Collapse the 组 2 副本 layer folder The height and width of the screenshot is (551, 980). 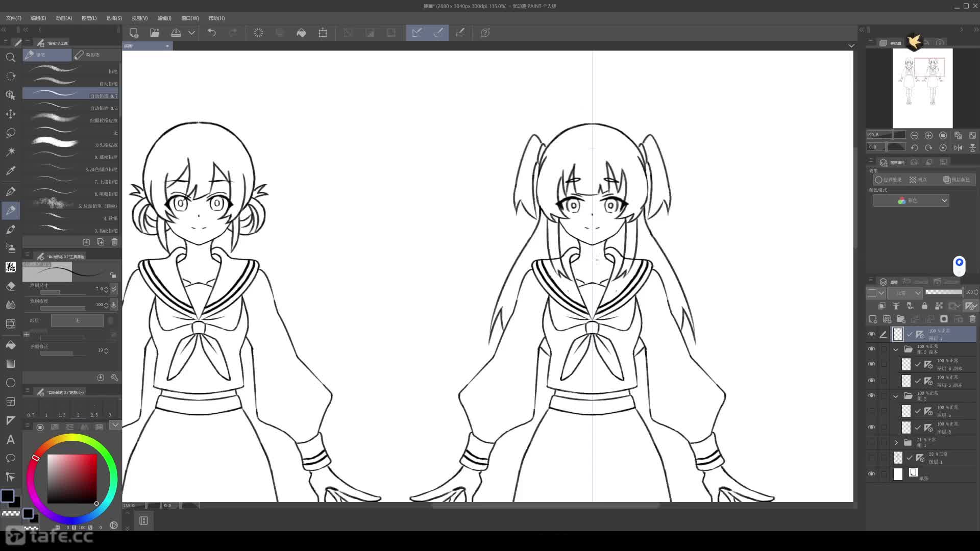[x=896, y=349]
